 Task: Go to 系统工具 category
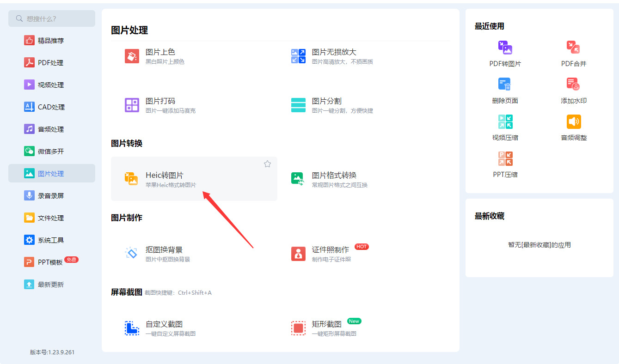52,240
